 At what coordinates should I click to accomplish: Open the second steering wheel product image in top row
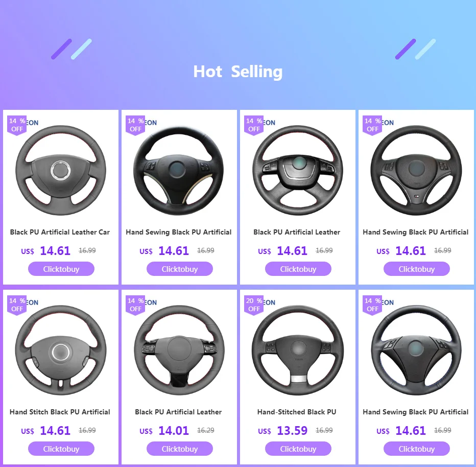point(179,170)
